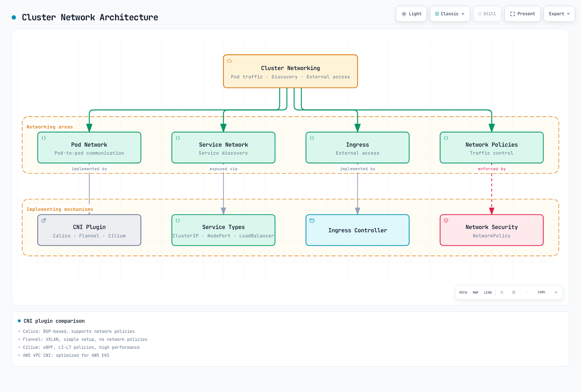Click the window icon in Ingress Controller node
This screenshot has height=392, width=581.
pyautogui.click(x=312, y=220)
